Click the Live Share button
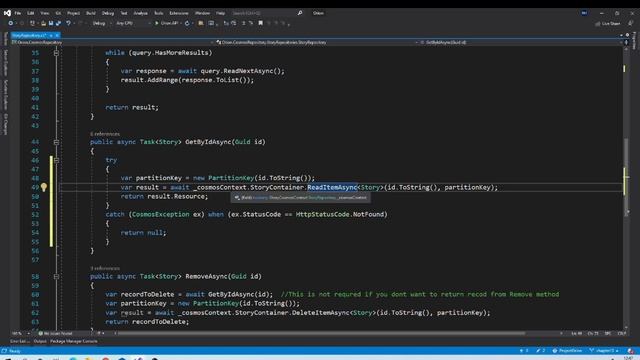Image resolution: width=640 pixels, height=360 pixels. [x=608, y=24]
